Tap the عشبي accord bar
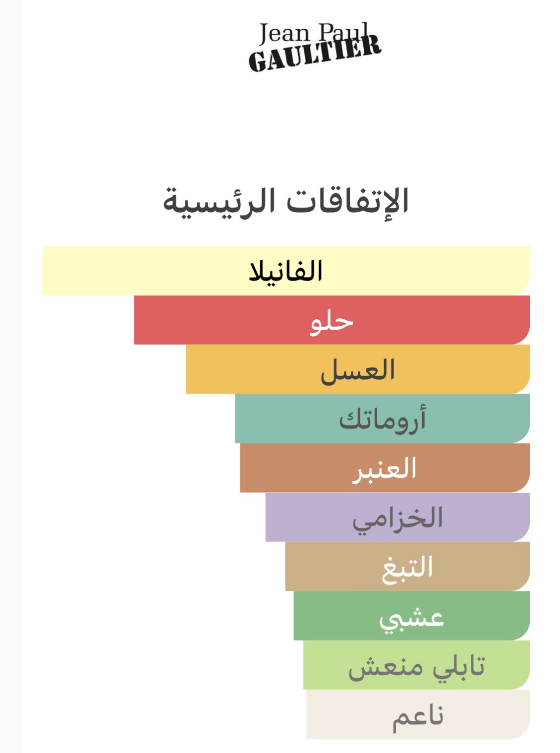This screenshot has height=753, width=560. click(411, 616)
